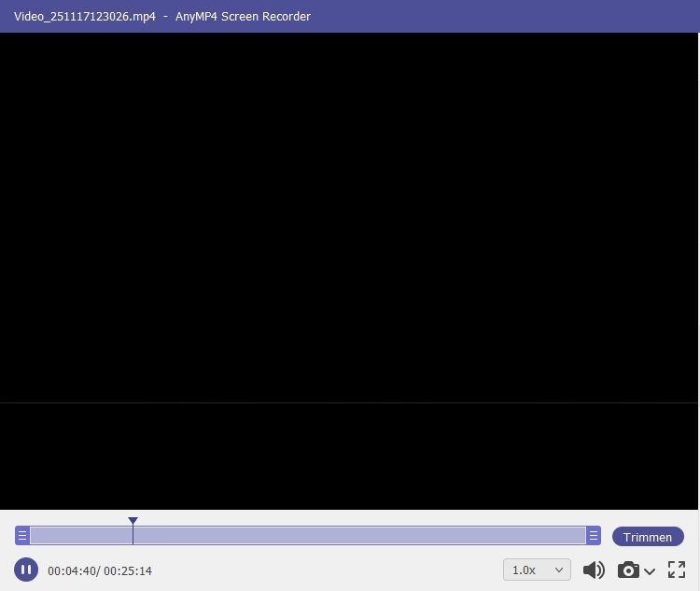Open the 1.0x playback speed dropdown
The image size is (700, 591).
[x=537, y=570]
